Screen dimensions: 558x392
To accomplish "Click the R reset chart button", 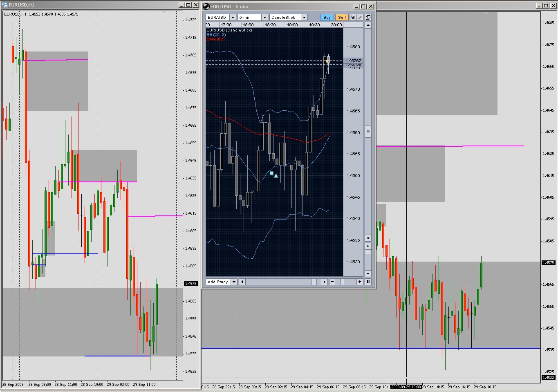I will tap(368, 282).
